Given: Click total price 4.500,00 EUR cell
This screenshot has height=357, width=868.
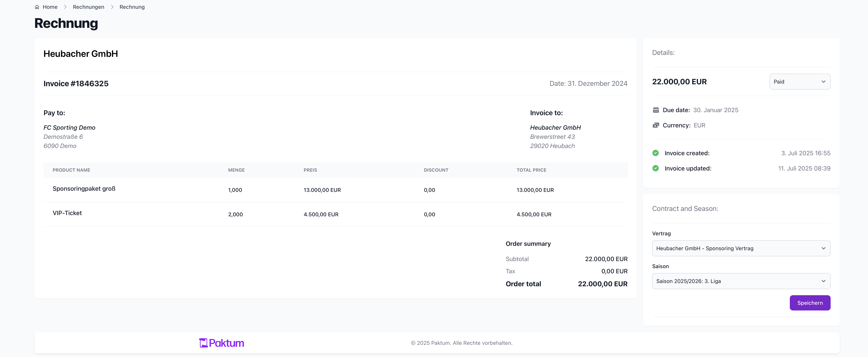Looking at the screenshot, I should [534, 214].
